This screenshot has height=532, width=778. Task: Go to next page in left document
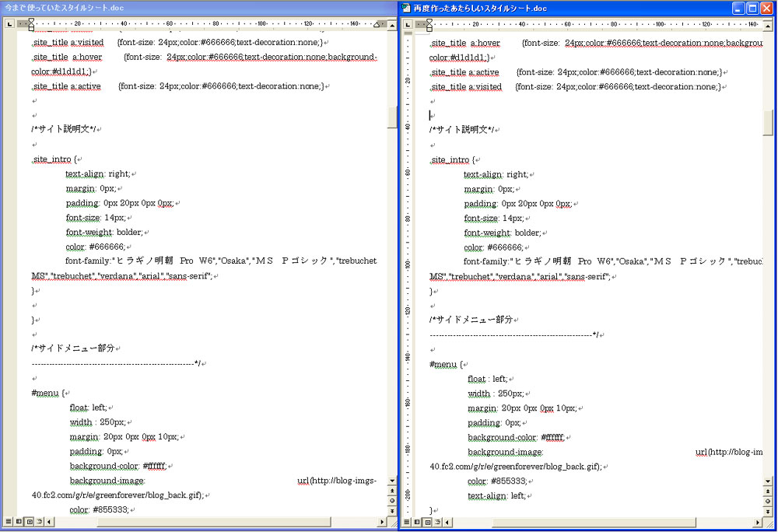(x=392, y=510)
